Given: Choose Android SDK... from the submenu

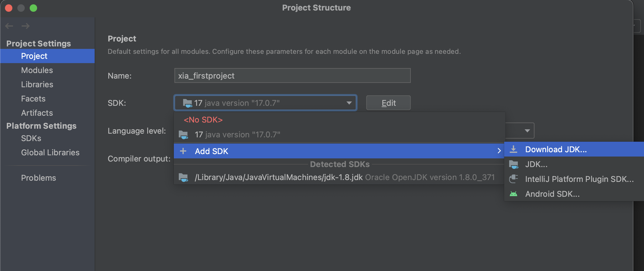Looking at the screenshot, I should [574, 194].
